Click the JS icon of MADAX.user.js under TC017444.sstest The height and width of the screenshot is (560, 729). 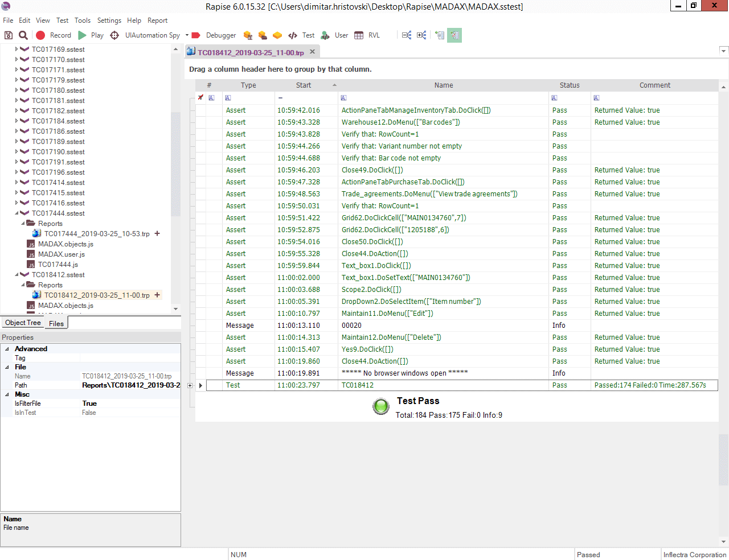[31, 254]
